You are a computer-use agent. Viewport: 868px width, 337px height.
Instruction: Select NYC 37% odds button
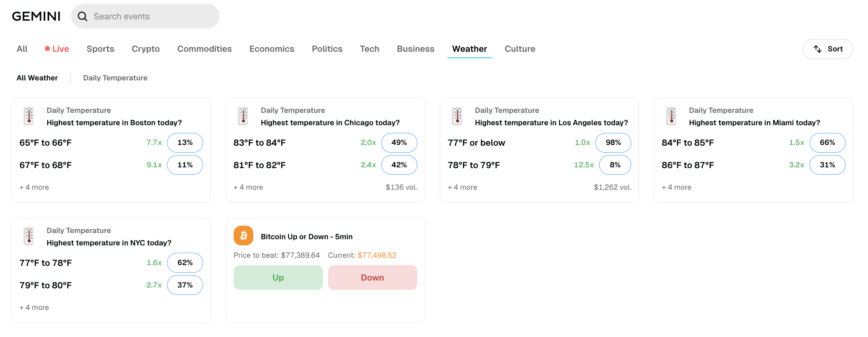coord(185,285)
